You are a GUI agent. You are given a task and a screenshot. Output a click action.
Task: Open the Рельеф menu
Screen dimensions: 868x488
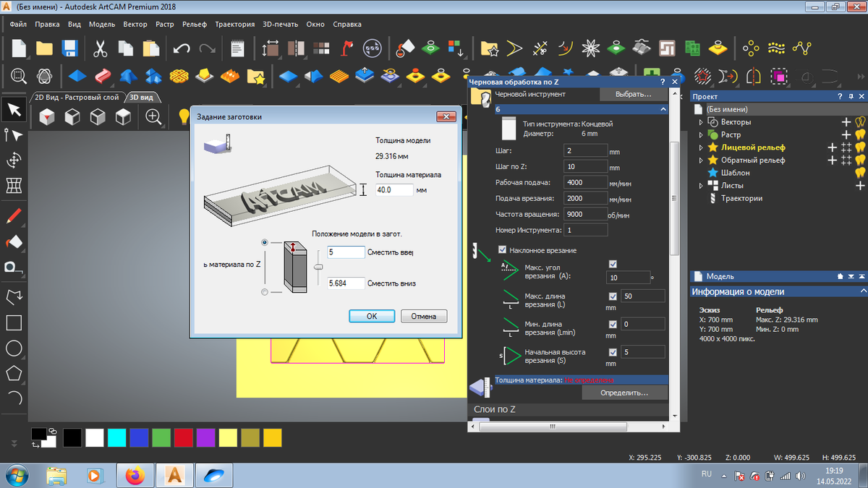tap(195, 24)
